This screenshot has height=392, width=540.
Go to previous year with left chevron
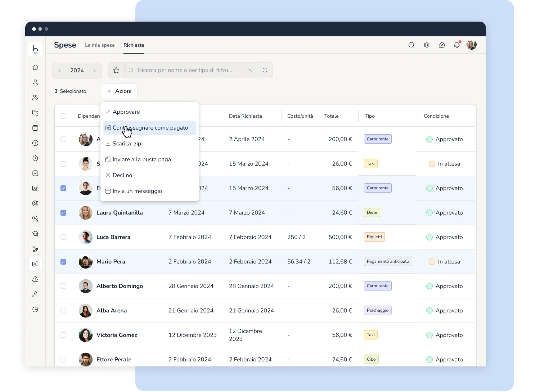tap(60, 71)
